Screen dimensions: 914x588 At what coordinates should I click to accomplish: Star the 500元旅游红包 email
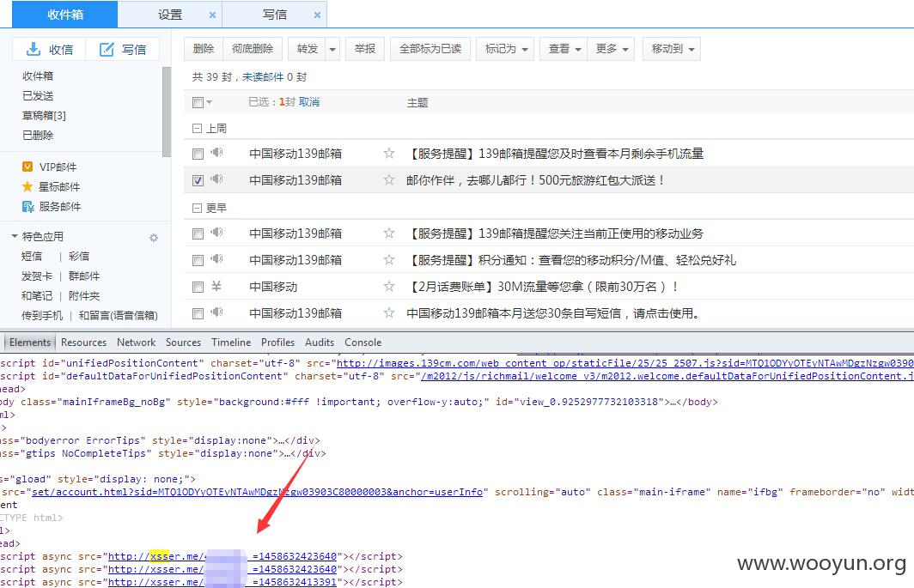coord(389,180)
